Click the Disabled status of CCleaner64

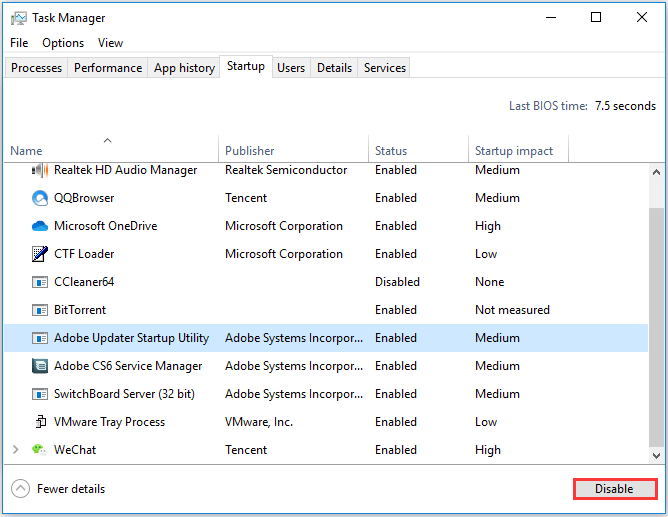[397, 282]
